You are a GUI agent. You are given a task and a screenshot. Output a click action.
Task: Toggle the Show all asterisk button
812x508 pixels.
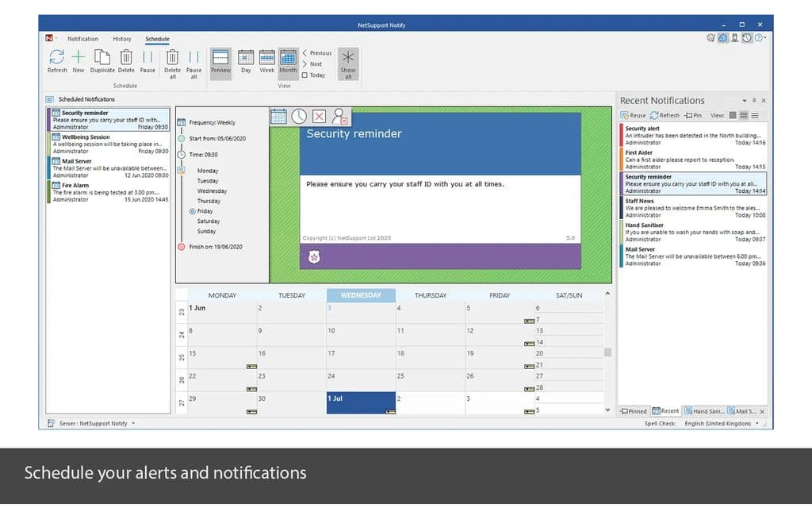click(348, 63)
